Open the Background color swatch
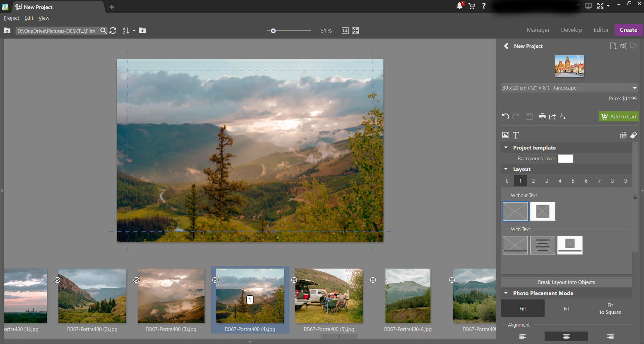The height and width of the screenshot is (344, 644). click(565, 159)
